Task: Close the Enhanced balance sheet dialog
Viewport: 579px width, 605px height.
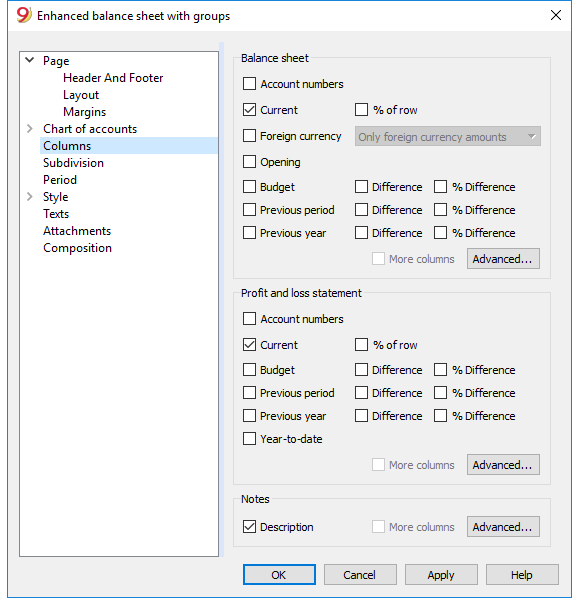Action: click(555, 15)
